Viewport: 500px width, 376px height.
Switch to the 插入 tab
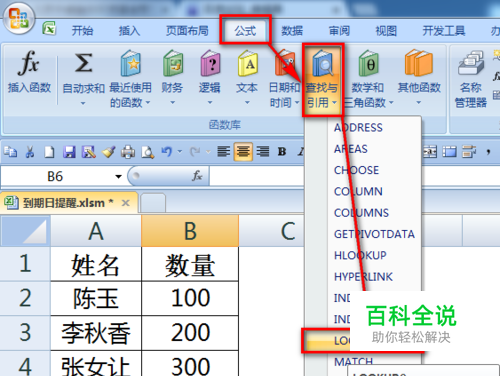(129, 31)
